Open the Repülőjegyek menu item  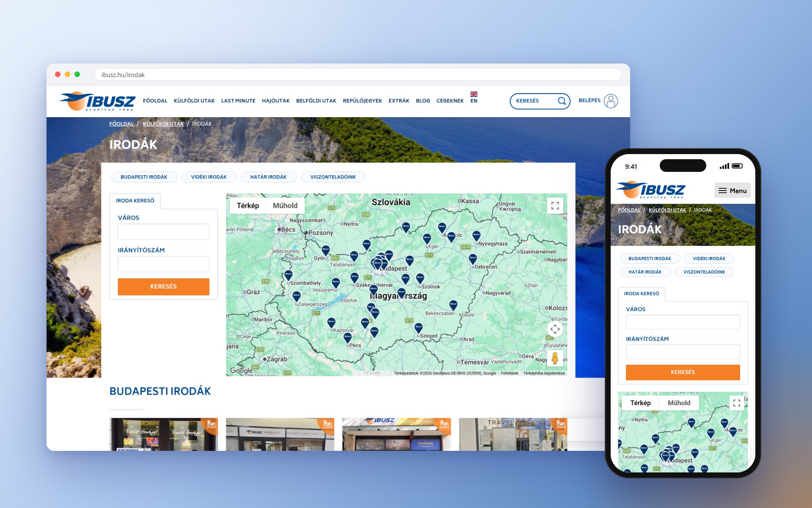[x=362, y=101]
